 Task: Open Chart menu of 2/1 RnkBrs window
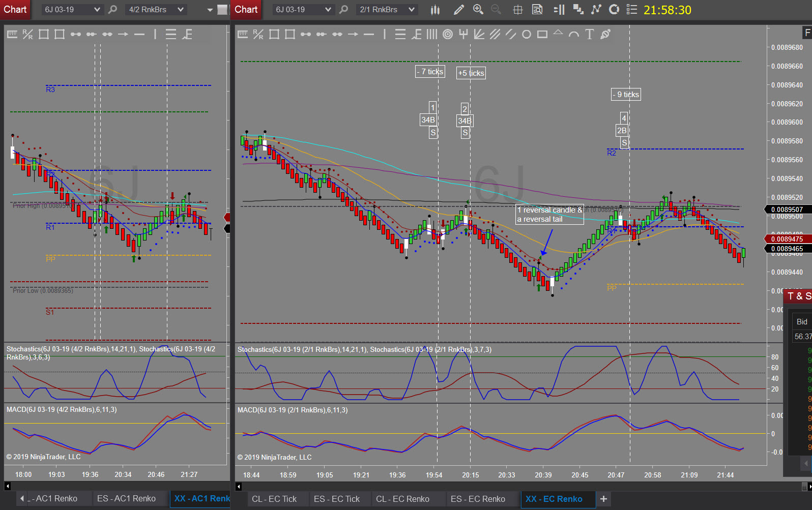click(246, 10)
